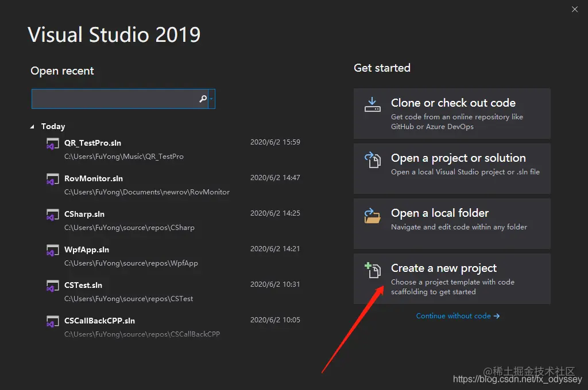Click the QR_TestPro.sln solution icon
The width and height of the screenshot is (588, 390).
click(52, 143)
